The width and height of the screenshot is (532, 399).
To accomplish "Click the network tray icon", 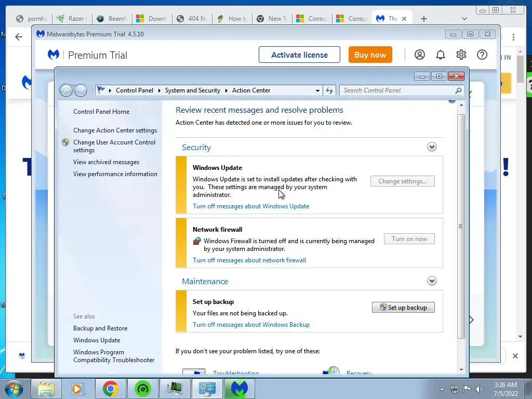I will 454,389.
